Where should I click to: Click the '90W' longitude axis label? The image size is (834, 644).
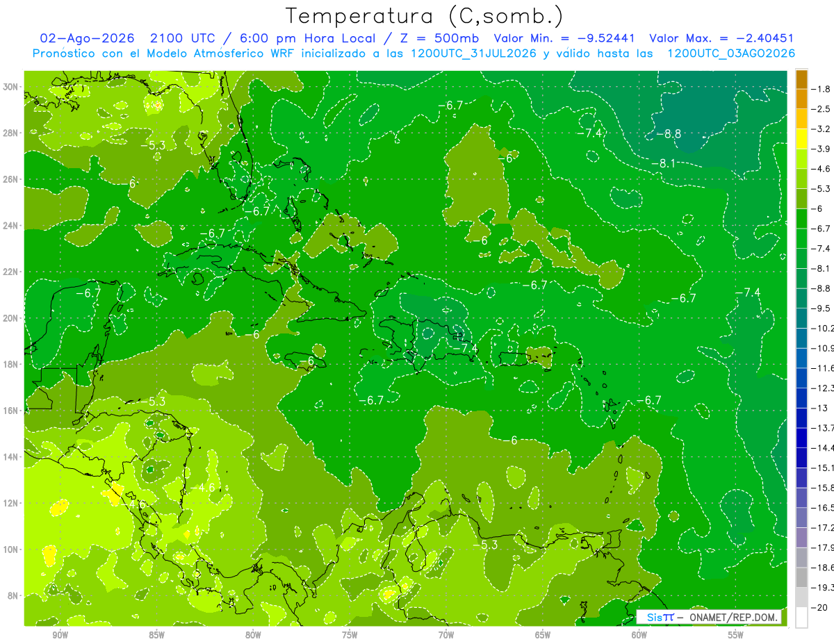pos(60,635)
